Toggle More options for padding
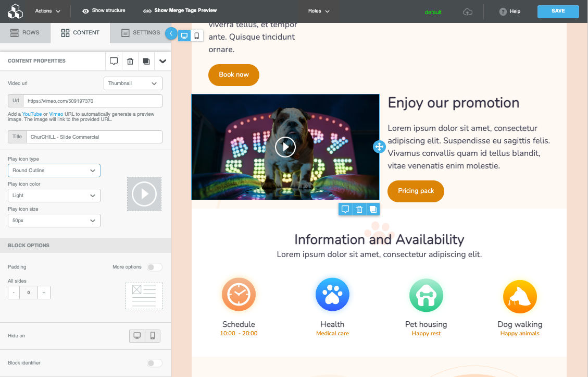588x377 pixels. 154,267
